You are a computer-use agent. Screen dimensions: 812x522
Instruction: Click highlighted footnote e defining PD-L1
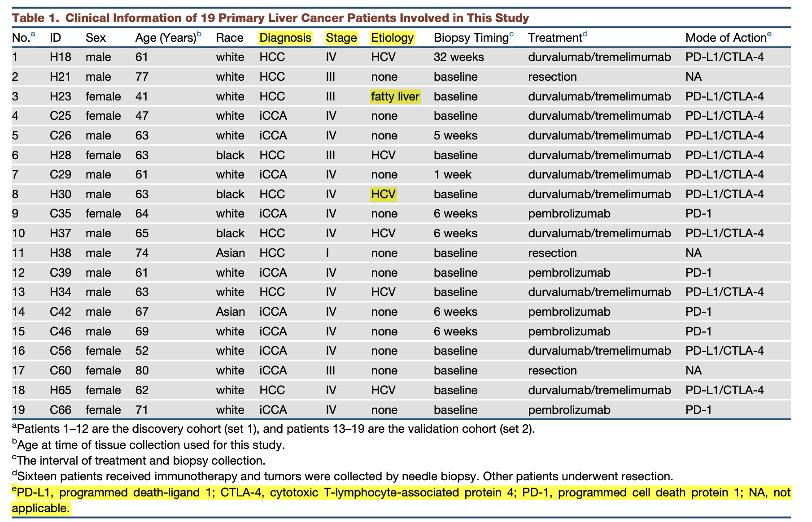(x=401, y=500)
